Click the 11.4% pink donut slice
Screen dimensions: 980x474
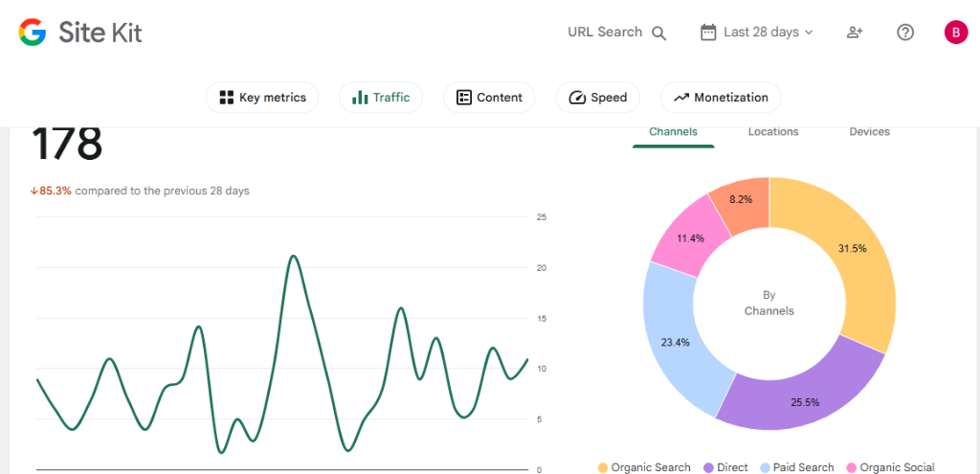690,238
